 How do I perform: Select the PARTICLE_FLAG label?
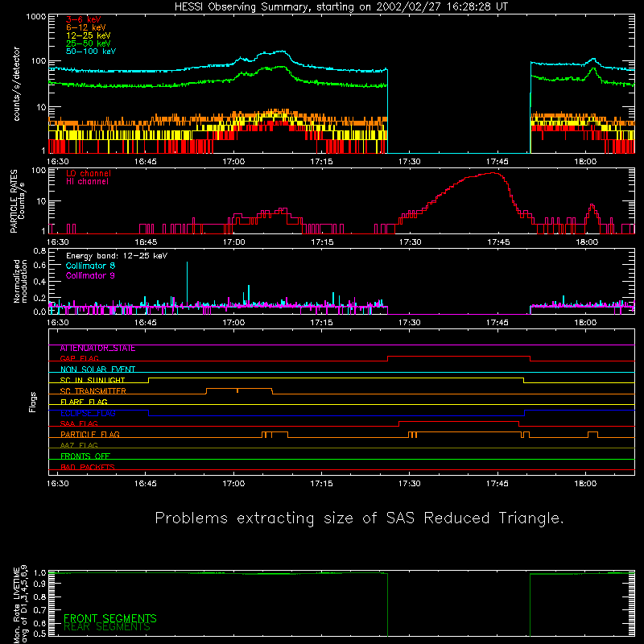[x=90, y=435]
